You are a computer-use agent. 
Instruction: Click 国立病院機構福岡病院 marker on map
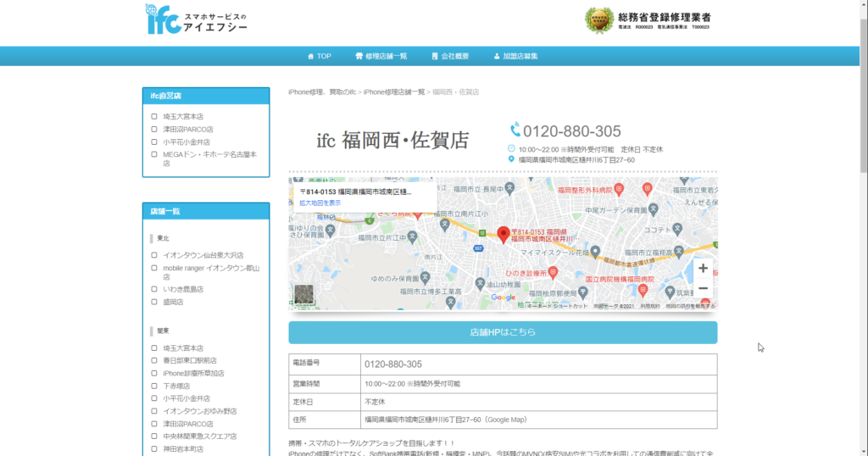[643, 289]
